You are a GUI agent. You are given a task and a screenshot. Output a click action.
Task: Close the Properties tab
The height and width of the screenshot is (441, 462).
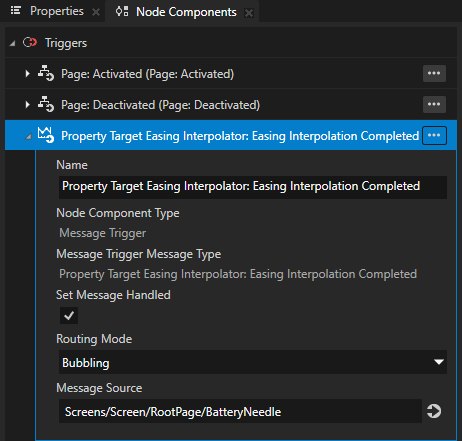(x=96, y=12)
